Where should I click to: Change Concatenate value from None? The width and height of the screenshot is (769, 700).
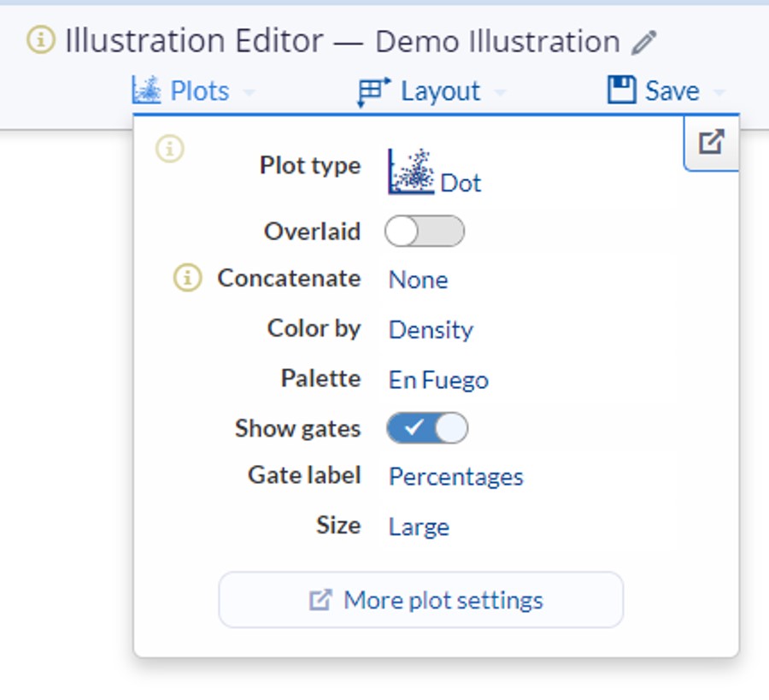(418, 279)
